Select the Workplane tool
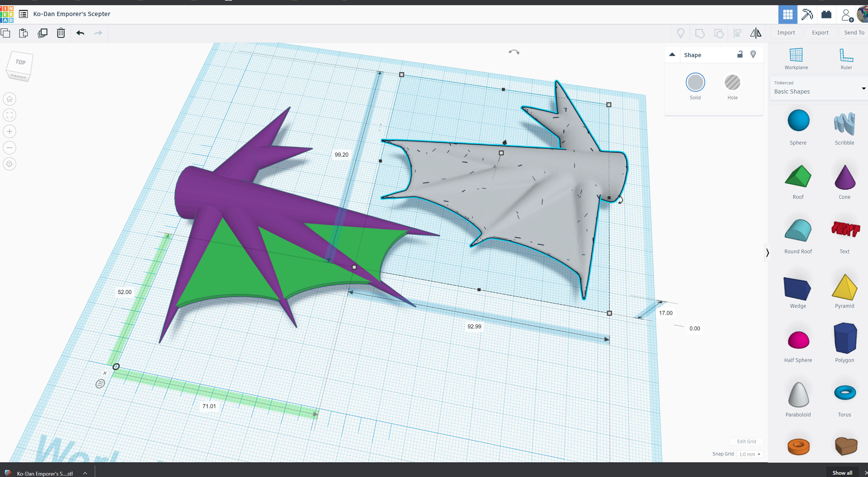 pyautogui.click(x=796, y=59)
